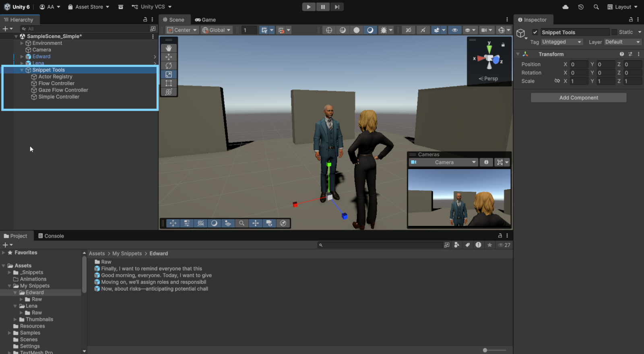The image size is (644, 354).
Task: Expand the Environment hierarchy item
Action: (x=22, y=43)
